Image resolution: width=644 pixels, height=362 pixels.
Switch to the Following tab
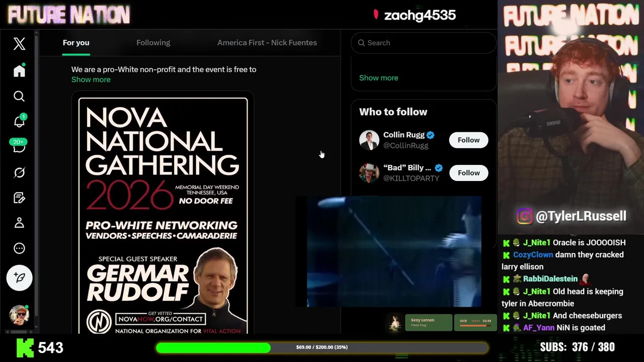153,43
